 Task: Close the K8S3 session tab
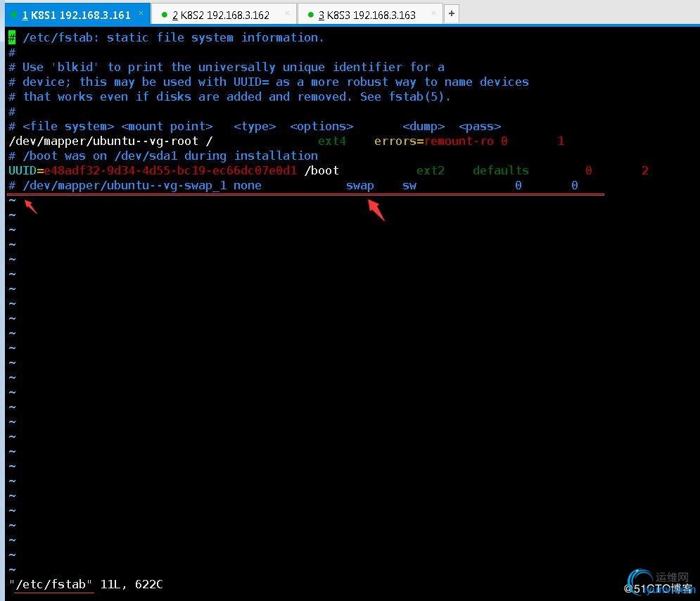point(433,13)
